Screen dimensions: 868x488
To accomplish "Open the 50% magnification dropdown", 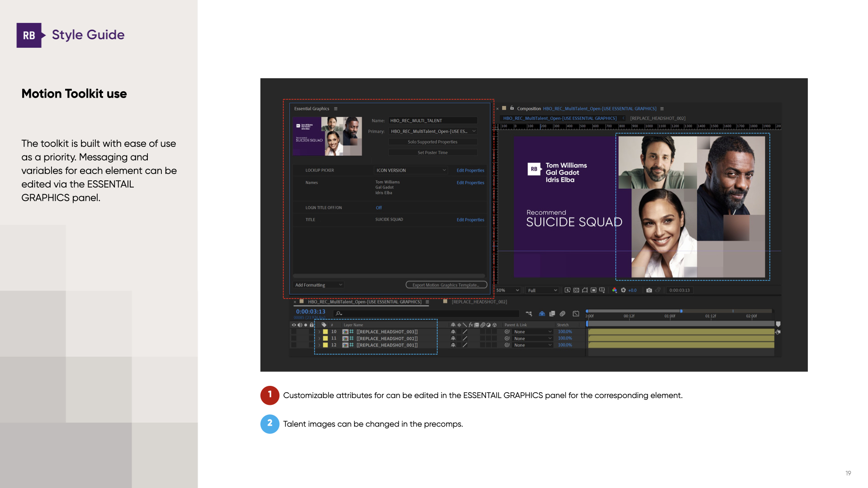I will click(x=508, y=291).
